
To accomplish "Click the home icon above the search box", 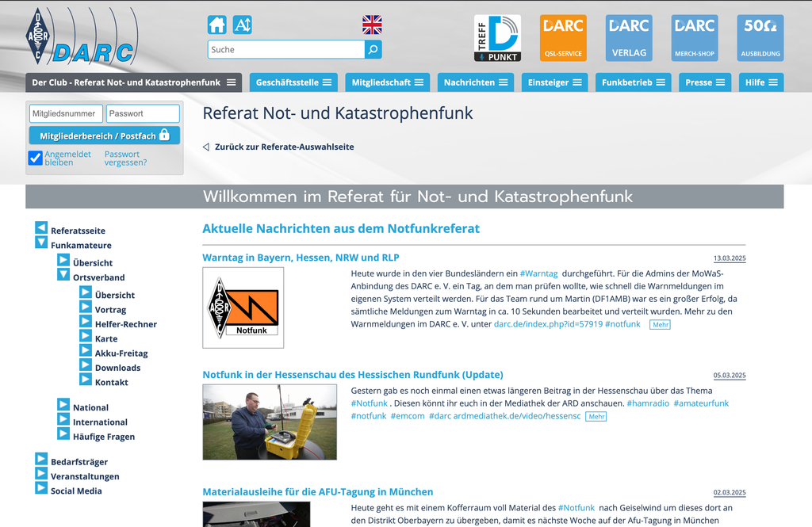I will tap(216, 25).
